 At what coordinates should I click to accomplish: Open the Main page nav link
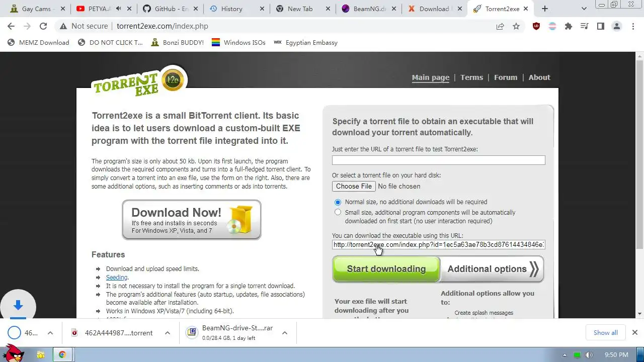431,77
